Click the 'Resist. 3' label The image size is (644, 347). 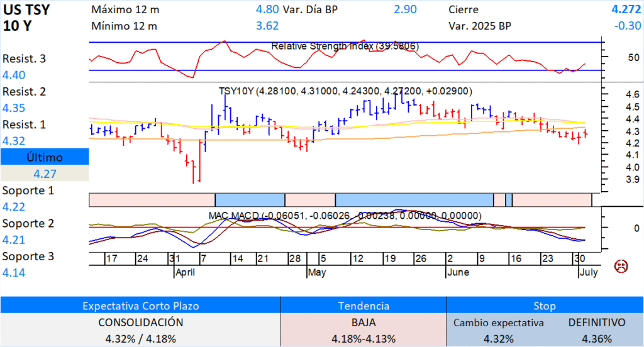[x=25, y=58]
